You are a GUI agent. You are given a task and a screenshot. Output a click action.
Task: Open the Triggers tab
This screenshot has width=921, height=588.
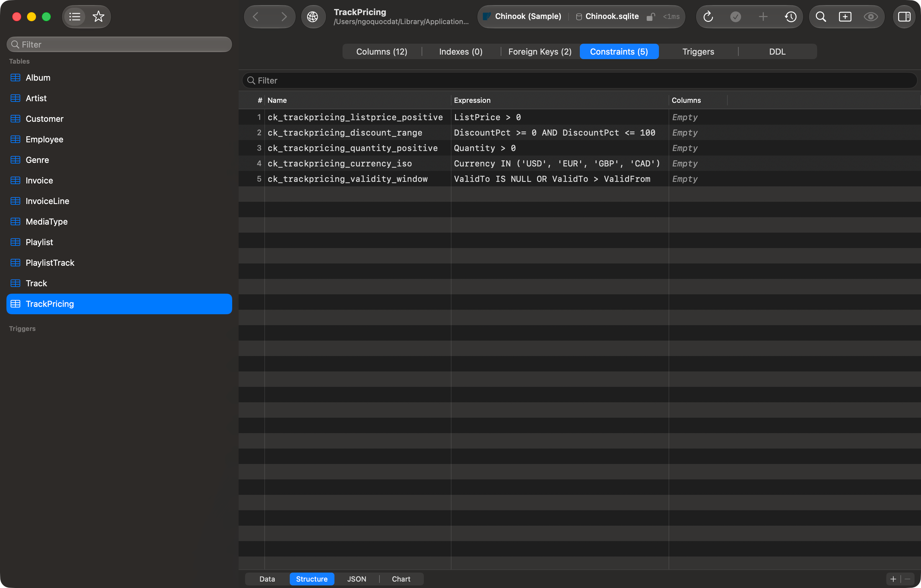click(698, 52)
